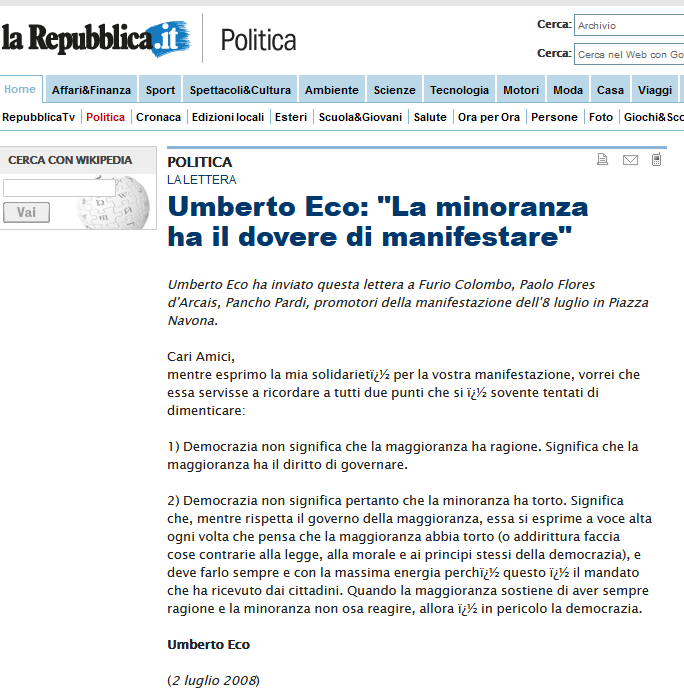Click the Umberto Eco article headline
684x694 pixels.
tap(378, 222)
